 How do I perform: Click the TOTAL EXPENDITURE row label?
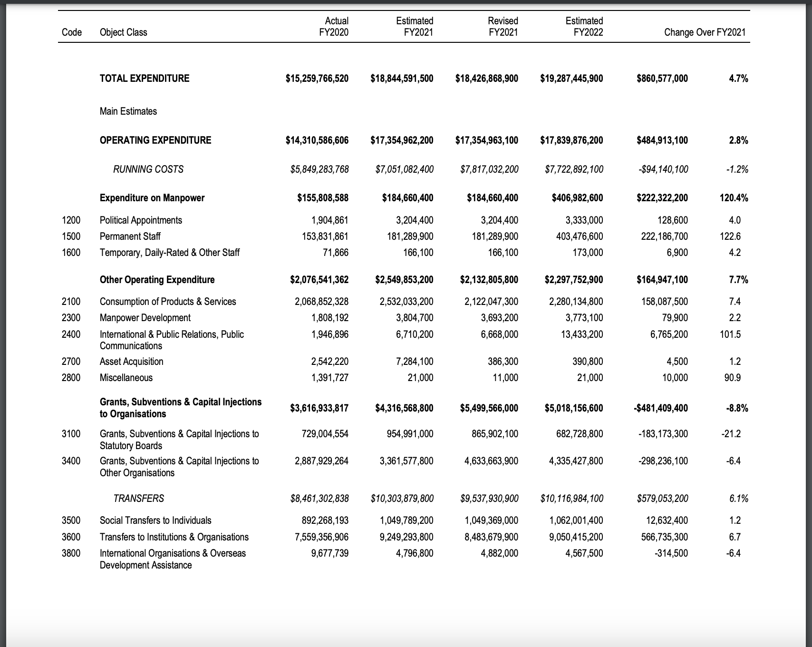pyautogui.click(x=144, y=78)
